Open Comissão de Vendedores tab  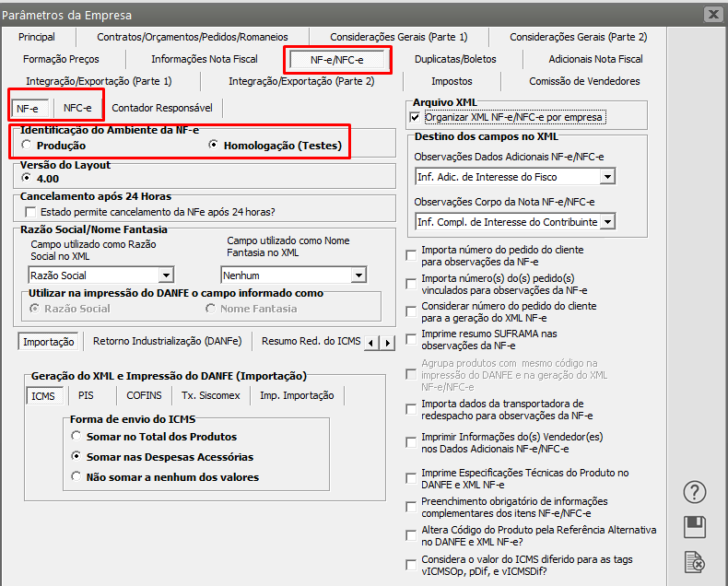click(x=584, y=81)
